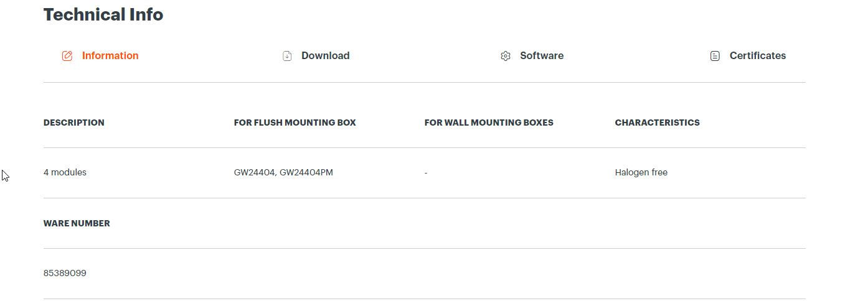This screenshot has width=868, height=301.
Task: Open the Software tab
Action: [x=532, y=56]
